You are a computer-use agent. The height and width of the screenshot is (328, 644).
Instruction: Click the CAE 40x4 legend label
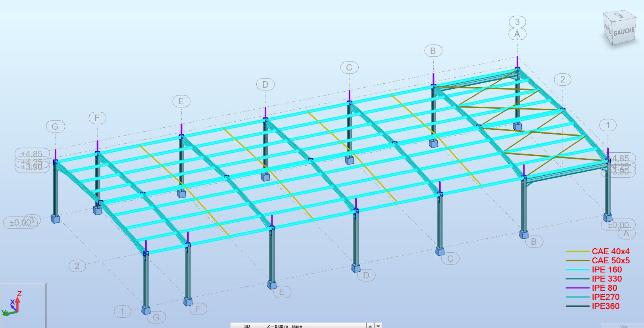click(x=610, y=251)
